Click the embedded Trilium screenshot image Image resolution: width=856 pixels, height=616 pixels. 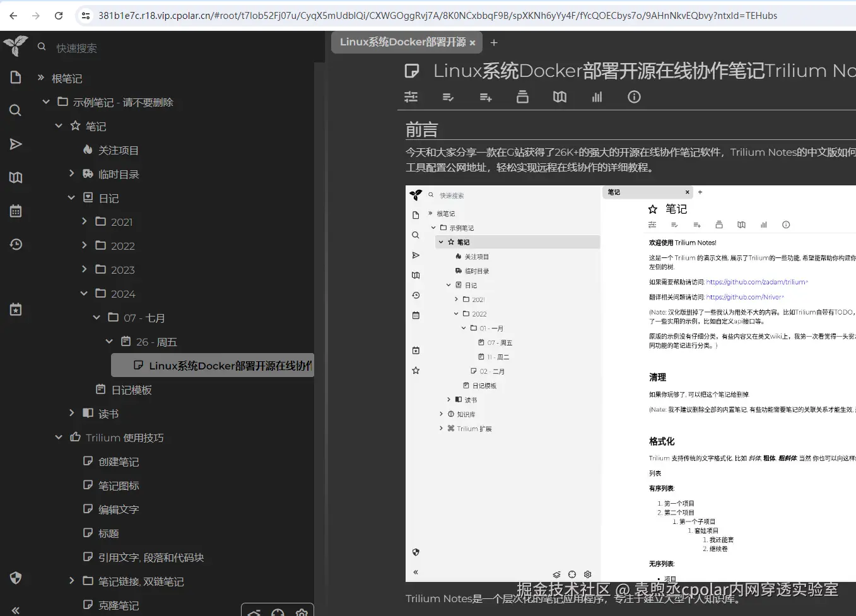(630, 383)
